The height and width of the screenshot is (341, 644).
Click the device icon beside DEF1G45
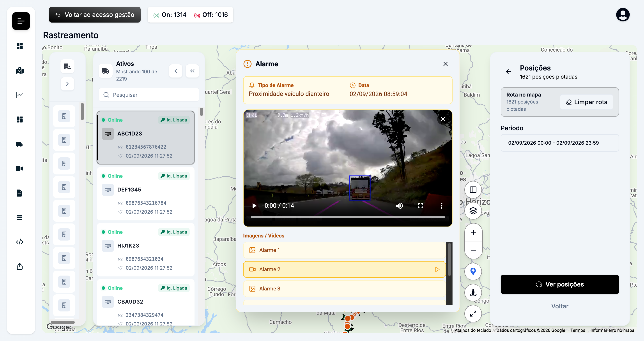click(x=108, y=190)
